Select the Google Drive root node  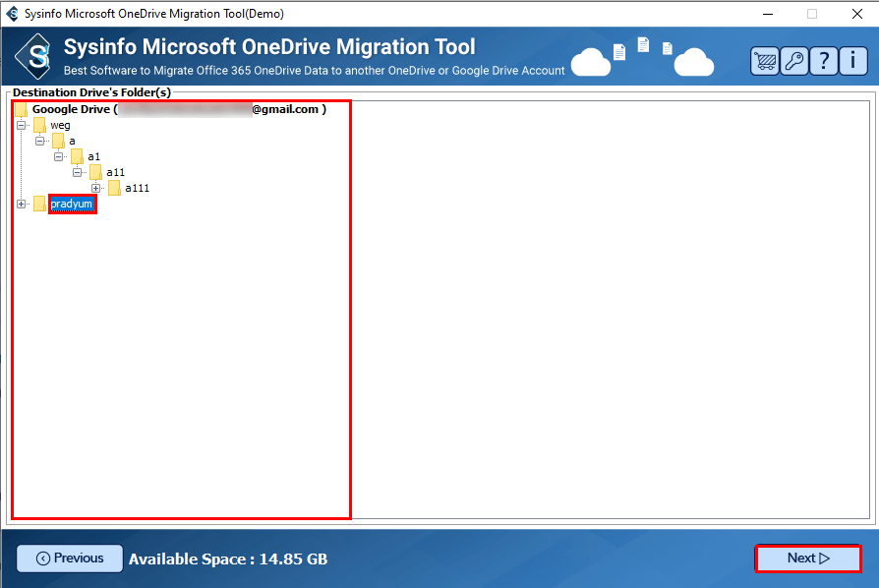click(x=179, y=109)
